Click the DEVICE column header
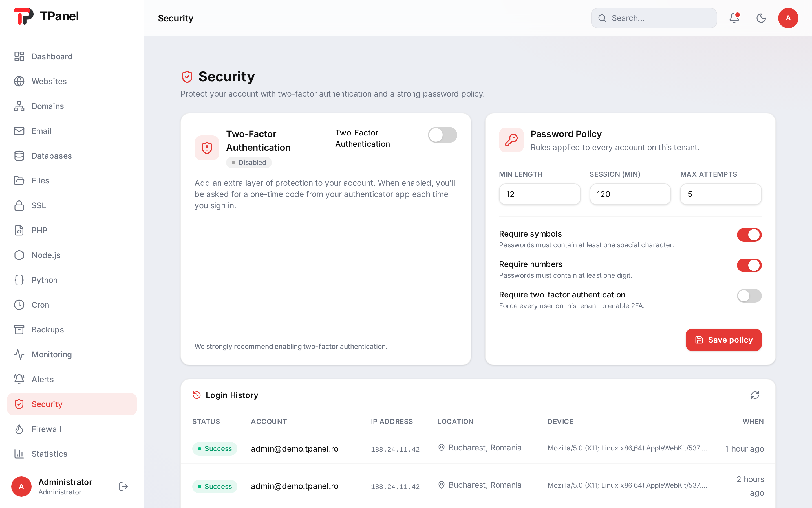The width and height of the screenshot is (812, 508). pos(560,421)
